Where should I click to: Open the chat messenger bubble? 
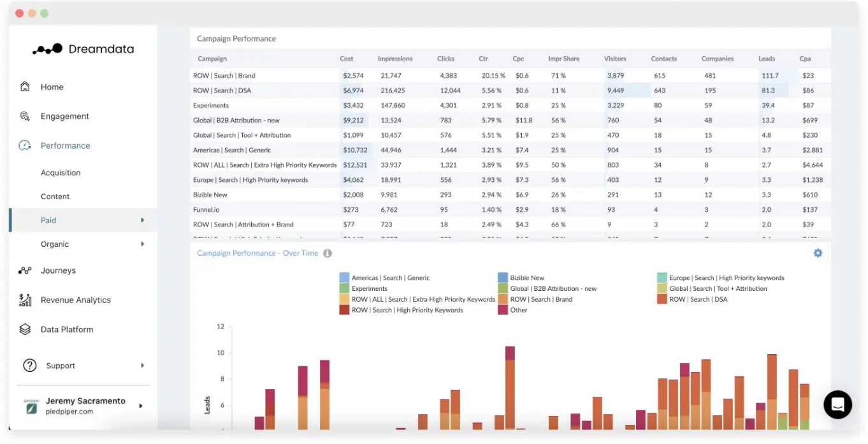pos(837,404)
